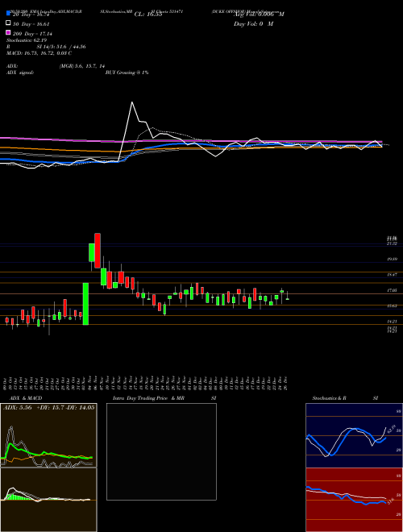Click the spike peak of the white price line
403x532 pixels.
(x=132, y=102)
